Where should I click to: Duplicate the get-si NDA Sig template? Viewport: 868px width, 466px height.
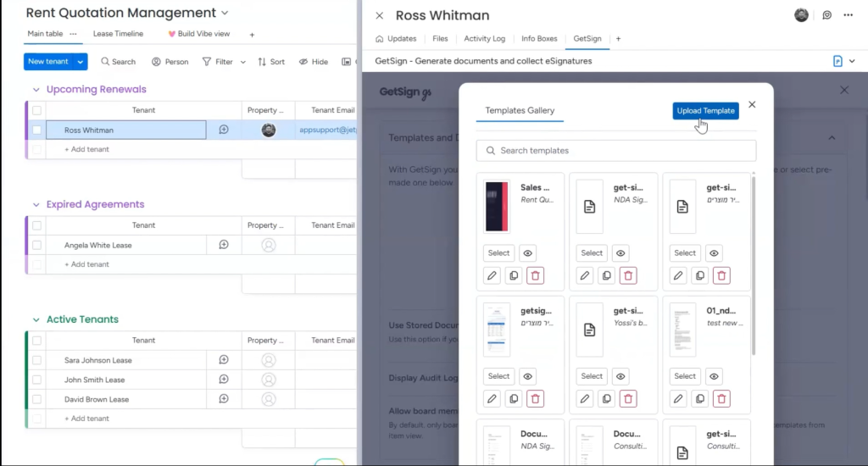click(607, 275)
